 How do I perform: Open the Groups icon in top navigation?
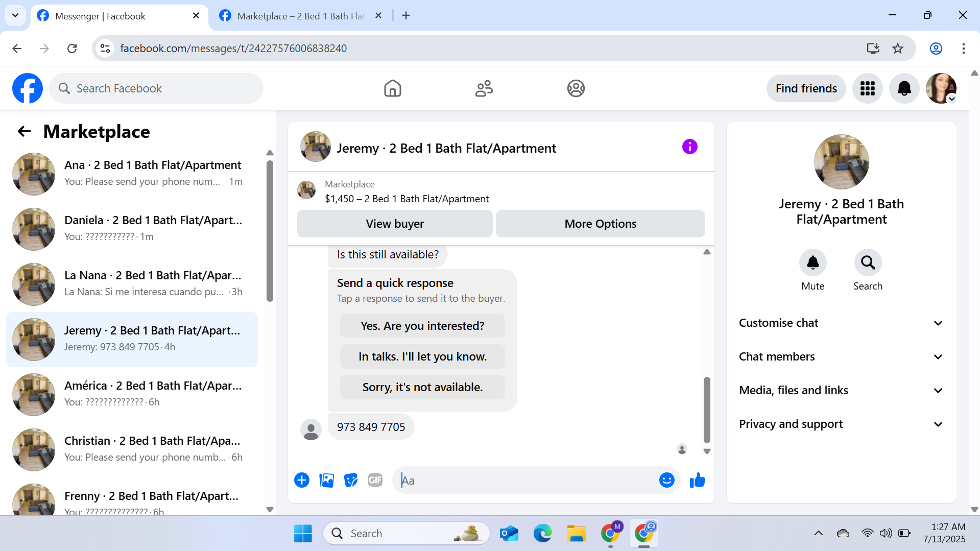click(x=576, y=88)
